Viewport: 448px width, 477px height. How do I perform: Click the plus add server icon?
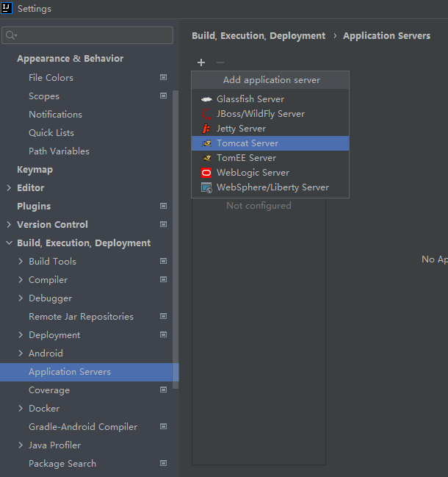[201, 63]
